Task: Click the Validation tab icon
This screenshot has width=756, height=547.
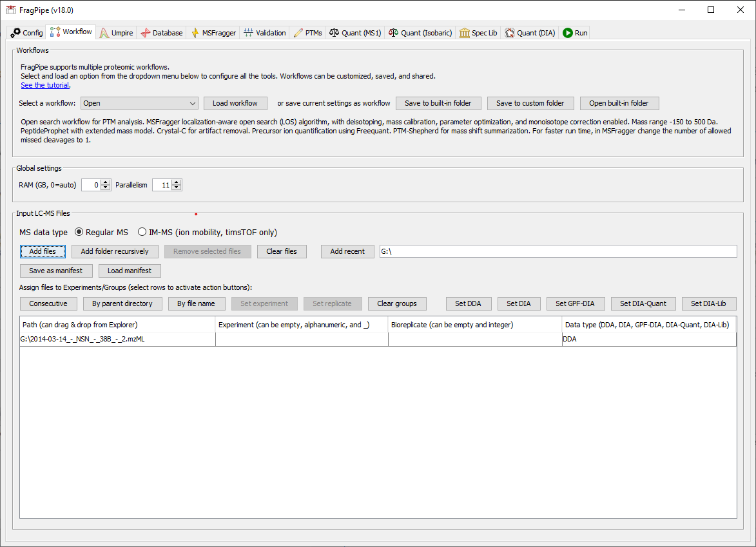Action: tap(248, 33)
